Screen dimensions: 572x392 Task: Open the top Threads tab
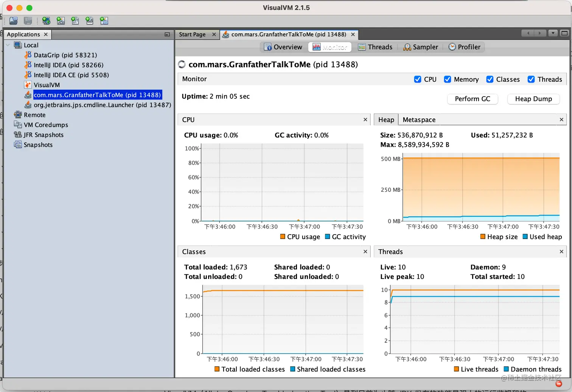point(375,47)
